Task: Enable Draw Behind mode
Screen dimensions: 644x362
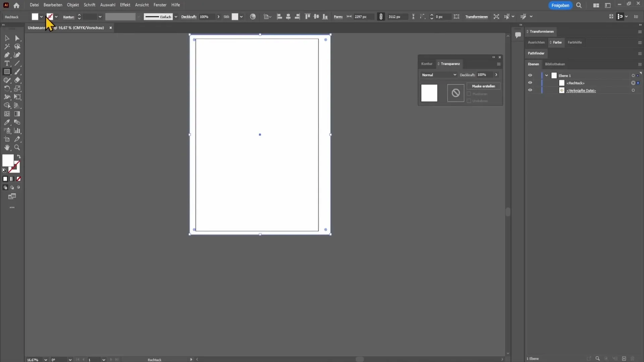Action: click(x=12, y=188)
